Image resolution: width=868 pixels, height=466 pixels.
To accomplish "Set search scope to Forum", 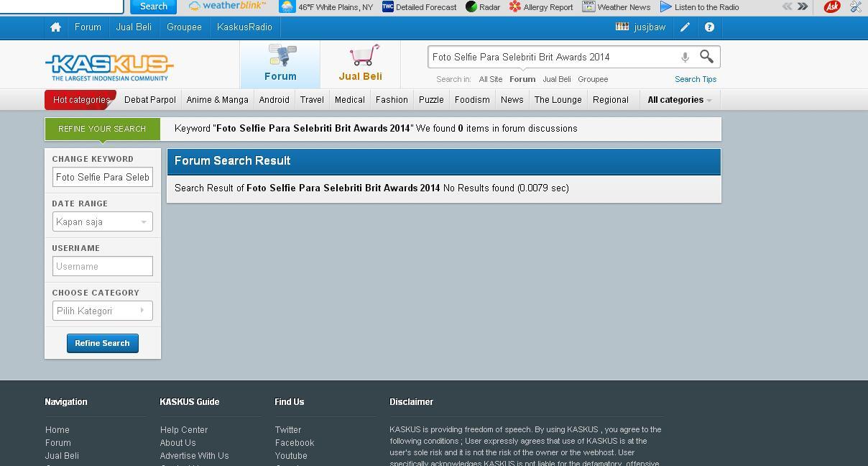I will [x=522, y=79].
